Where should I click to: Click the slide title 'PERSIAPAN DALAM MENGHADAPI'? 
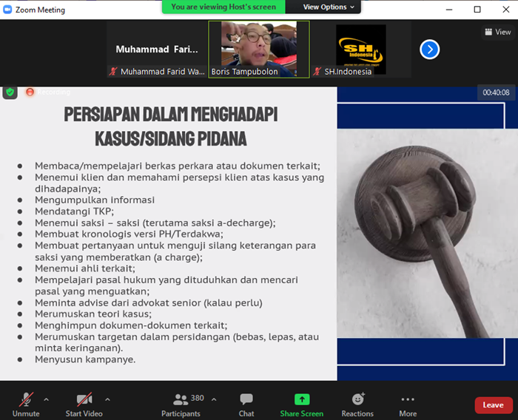[x=171, y=115]
